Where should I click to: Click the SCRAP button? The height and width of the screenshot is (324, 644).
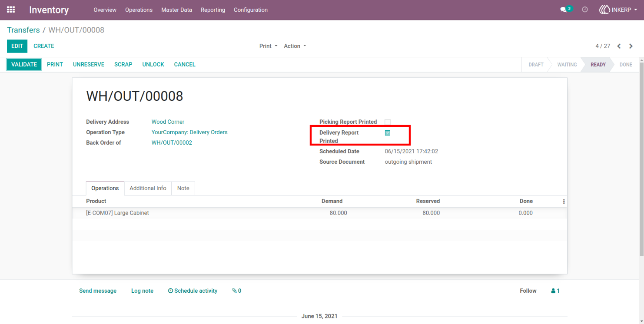tap(123, 64)
